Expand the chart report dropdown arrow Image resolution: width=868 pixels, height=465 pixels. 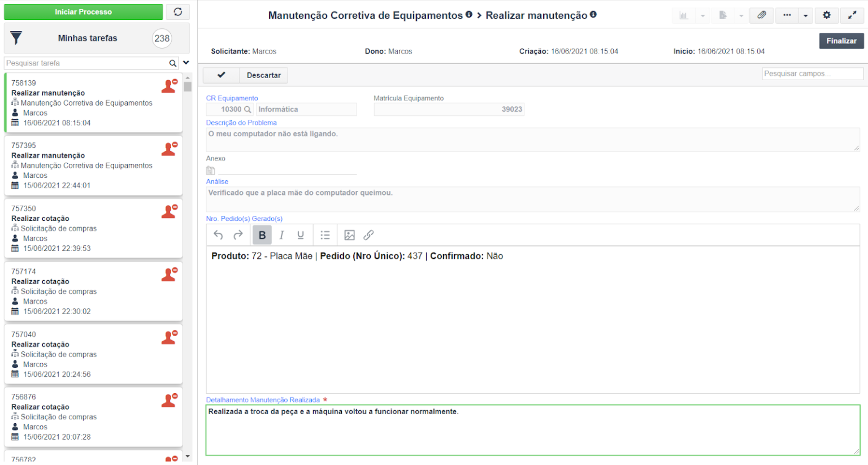[702, 16]
